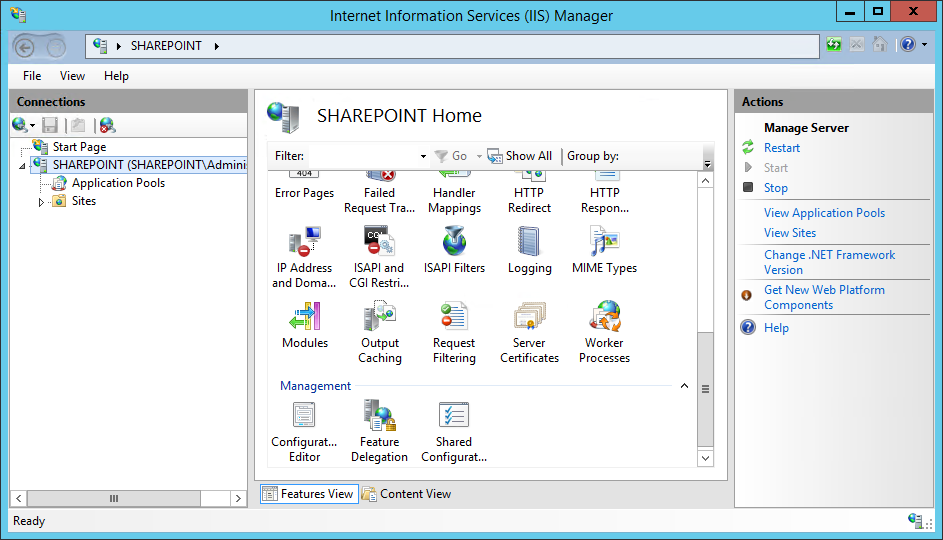Screen dimensions: 943x540
Task: Click the help question mark toolbar icon
Action: pos(908,44)
